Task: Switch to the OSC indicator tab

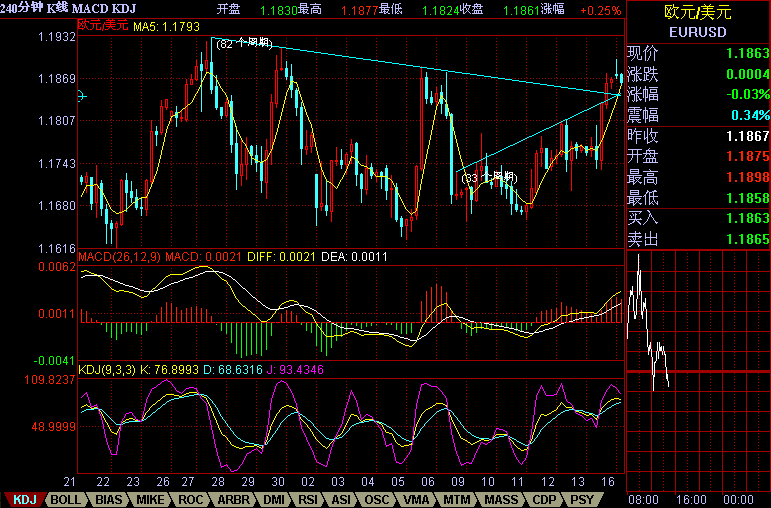Action: click(377, 500)
